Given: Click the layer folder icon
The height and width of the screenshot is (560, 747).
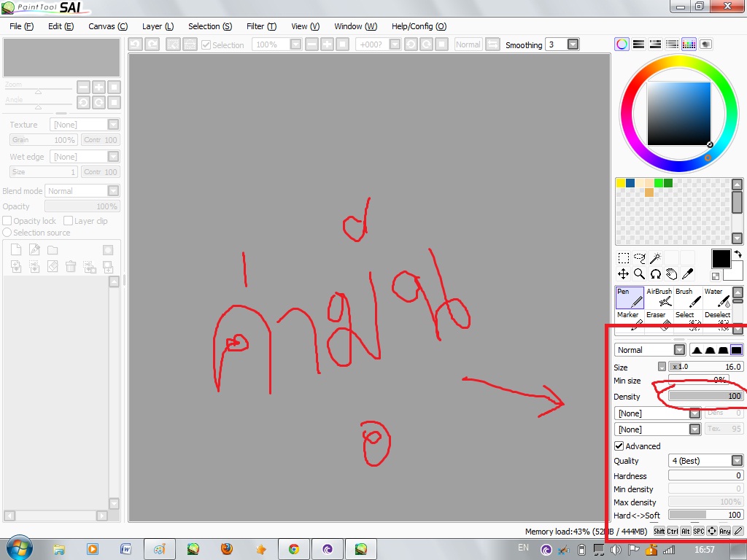Looking at the screenshot, I should 53,249.
